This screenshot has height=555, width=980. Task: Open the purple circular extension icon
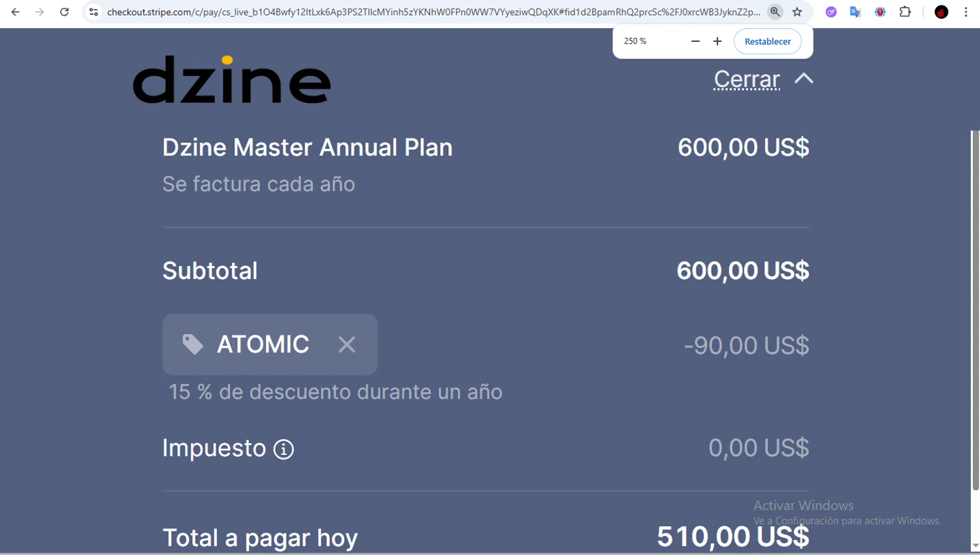coord(831,12)
